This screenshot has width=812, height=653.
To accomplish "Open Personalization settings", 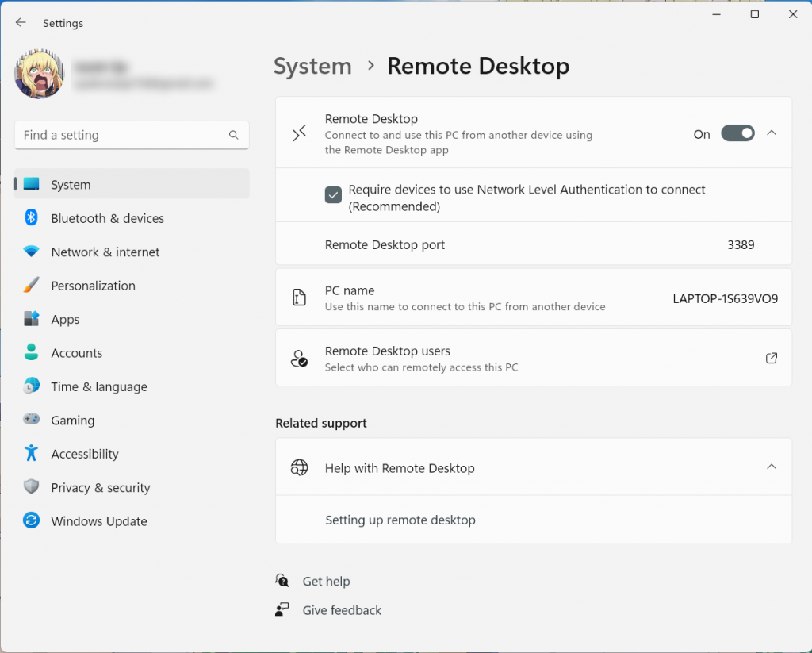I will tap(132, 286).
